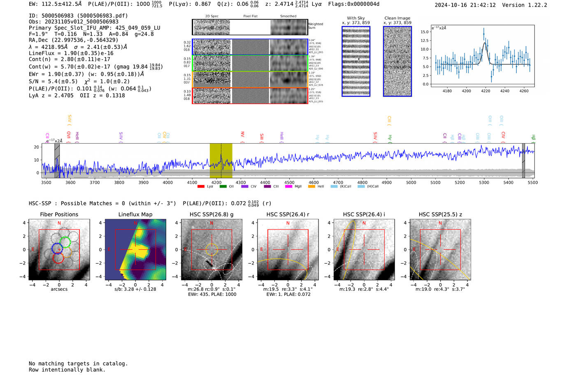This screenshot has width=576, height=392.
Task: Click the 'LineFlux = 1.90(±0.35)e-16' line
Action: [x=71, y=53]
